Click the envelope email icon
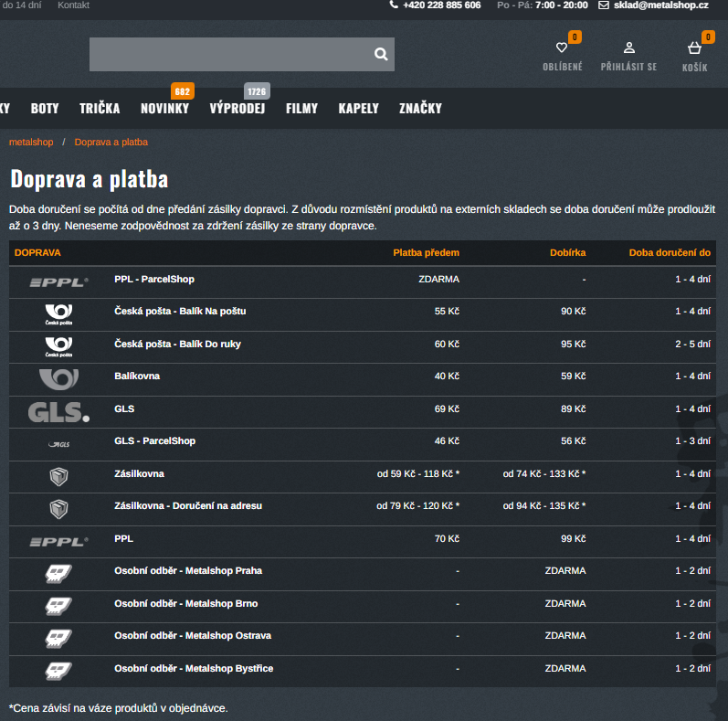 pos(604,5)
